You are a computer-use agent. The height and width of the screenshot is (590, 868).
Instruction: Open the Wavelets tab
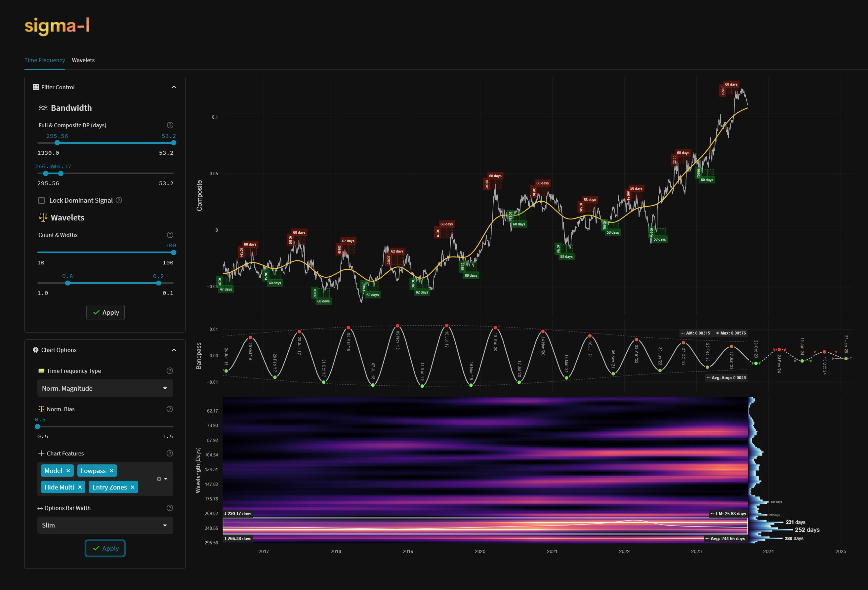[83, 60]
